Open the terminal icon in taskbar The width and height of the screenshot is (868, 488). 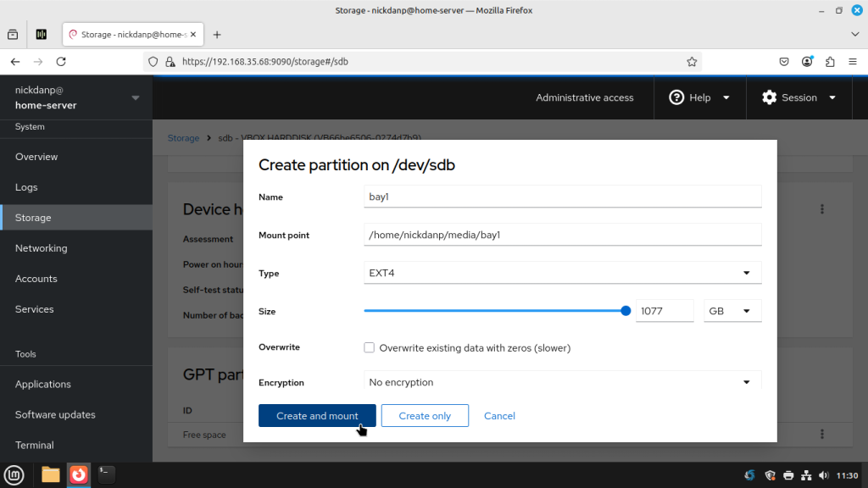pos(106,474)
